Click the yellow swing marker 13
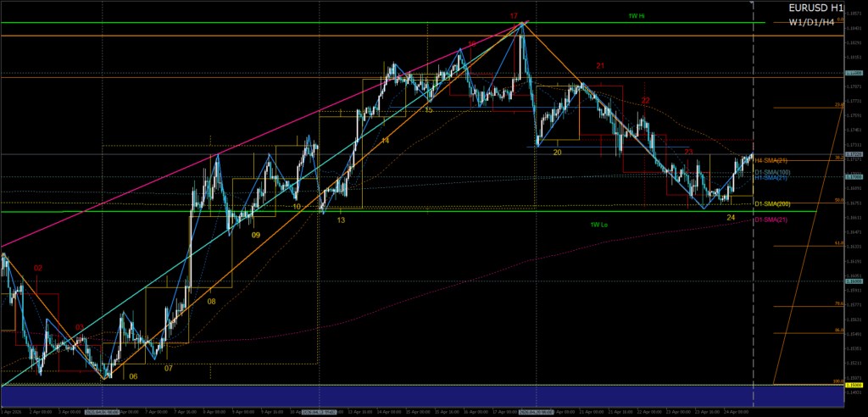This screenshot has width=868, height=417. click(x=341, y=220)
